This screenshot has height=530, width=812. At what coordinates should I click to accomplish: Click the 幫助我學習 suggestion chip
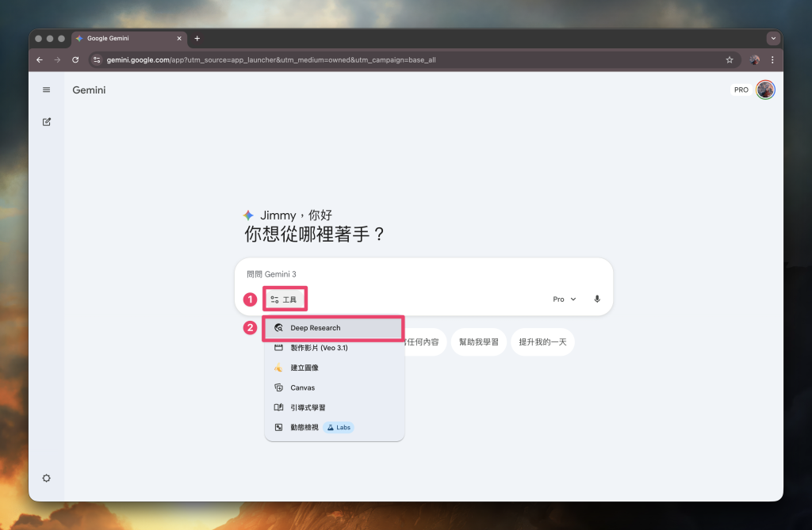pyautogui.click(x=478, y=341)
